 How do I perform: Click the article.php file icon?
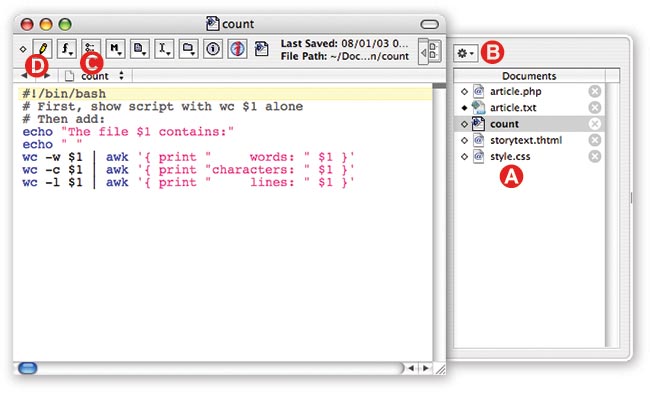point(478,91)
